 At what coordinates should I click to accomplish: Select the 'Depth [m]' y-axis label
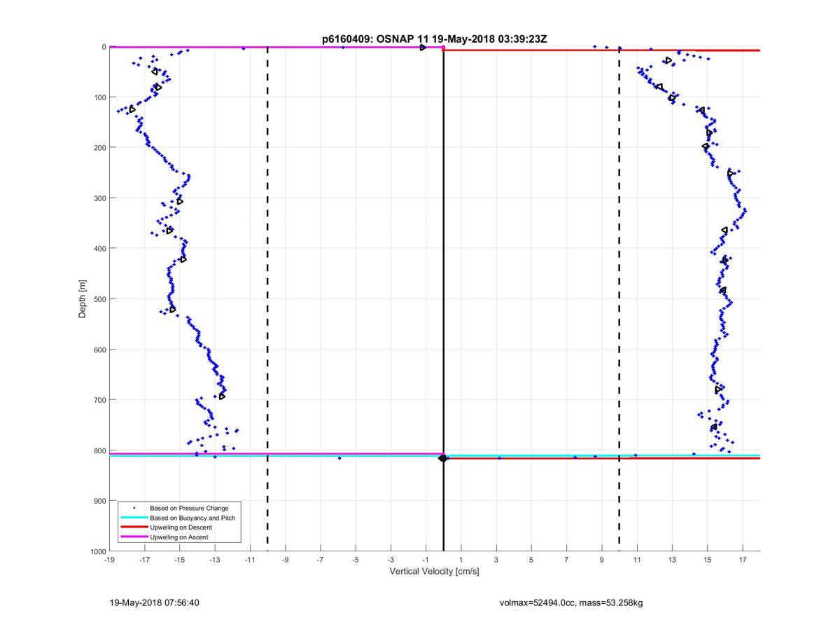(x=83, y=299)
